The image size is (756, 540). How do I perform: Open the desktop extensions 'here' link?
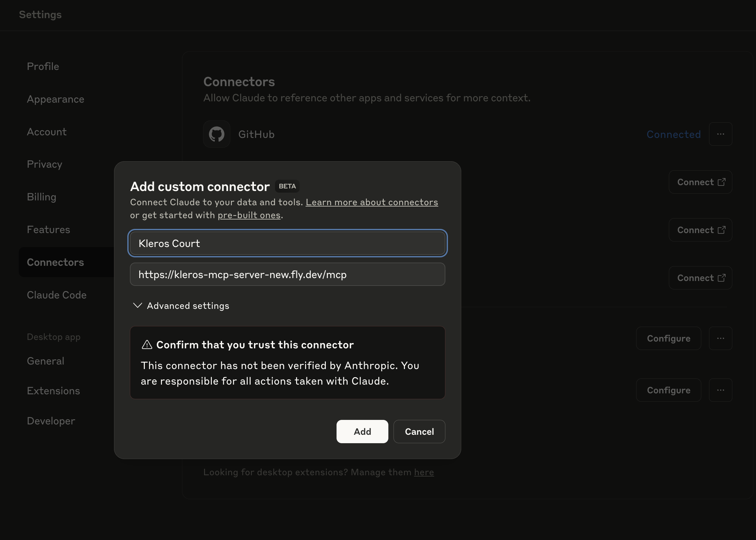coord(424,472)
